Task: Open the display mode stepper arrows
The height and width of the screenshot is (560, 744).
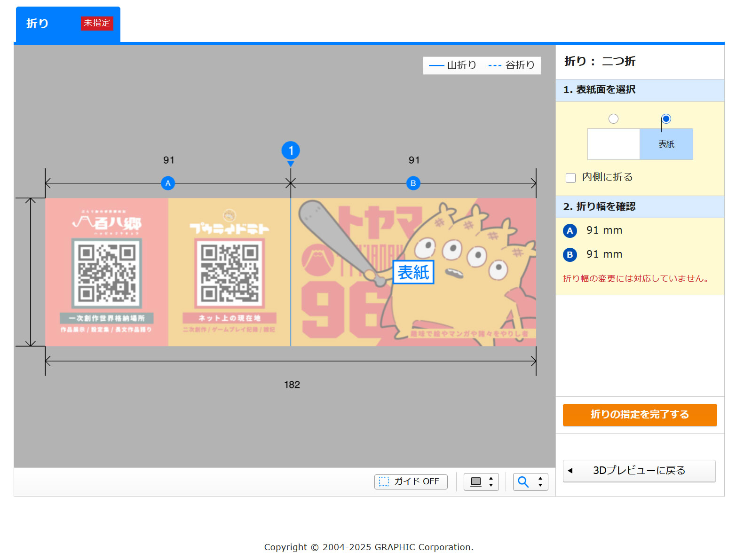Action: coord(491,482)
